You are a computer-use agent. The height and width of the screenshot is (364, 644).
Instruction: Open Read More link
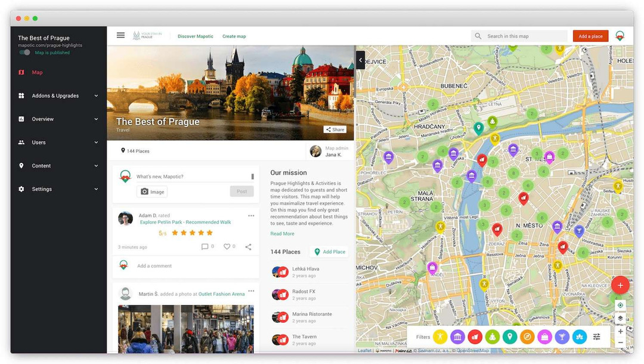pos(282,233)
